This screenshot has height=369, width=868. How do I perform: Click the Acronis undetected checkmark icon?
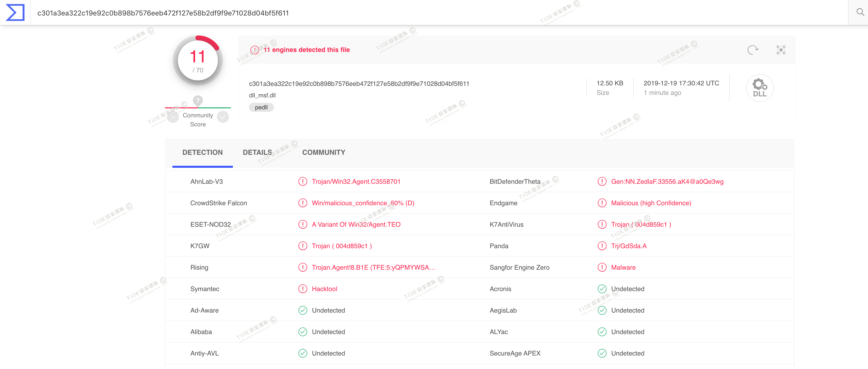(602, 289)
